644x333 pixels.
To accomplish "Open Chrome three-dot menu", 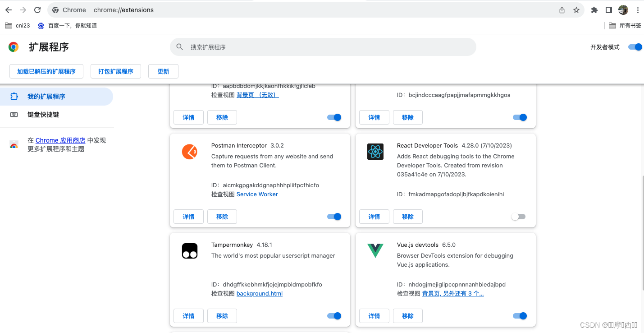I will point(638,10).
